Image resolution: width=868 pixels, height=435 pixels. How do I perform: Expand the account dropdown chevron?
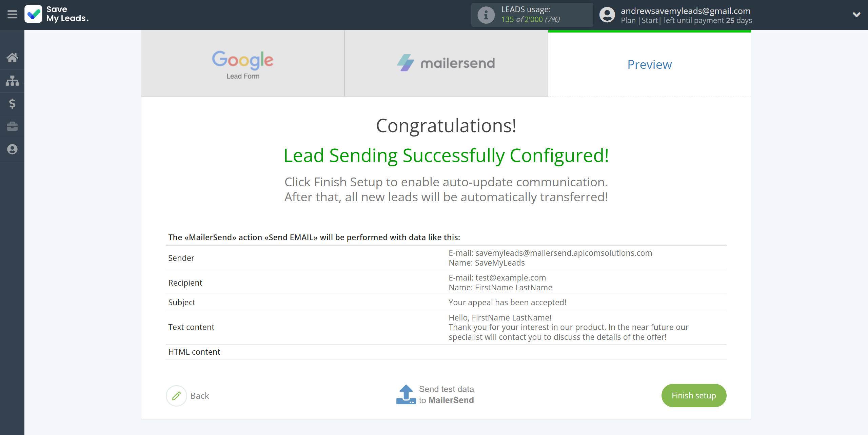click(856, 15)
